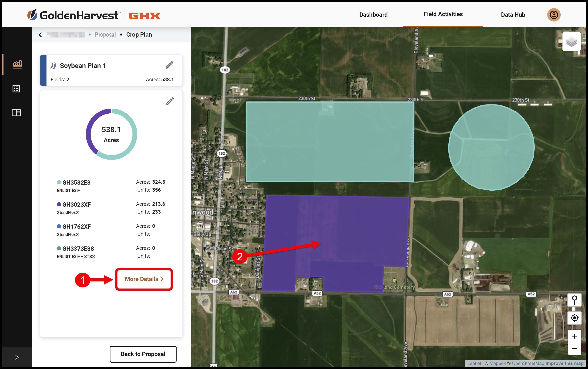Image resolution: width=588 pixels, height=369 pixels.
Task: Click the ENLIST E3® + STS® trait label
Action: [x=76, y=256]
